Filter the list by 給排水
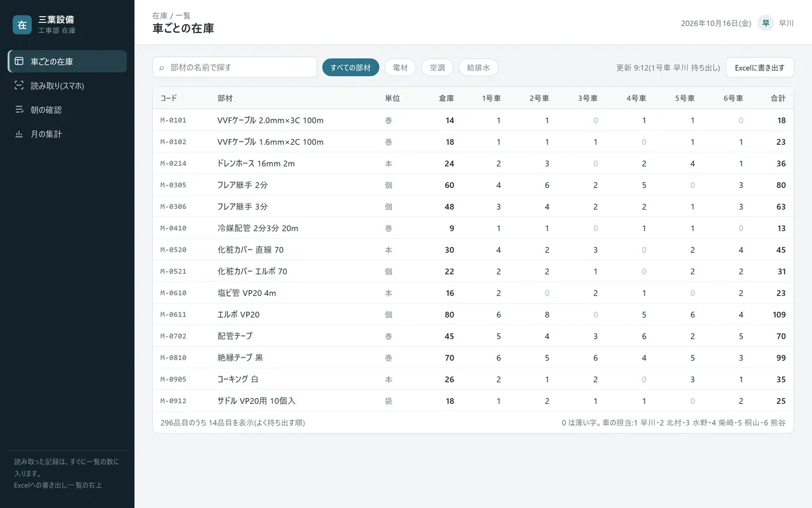Image resolution: width=812 pixels, height=508 pixels. click(x=478, y=67)
